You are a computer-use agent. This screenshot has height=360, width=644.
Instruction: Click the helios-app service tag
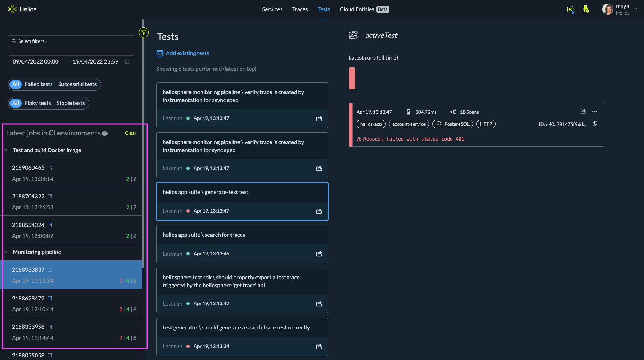point(371,124)
